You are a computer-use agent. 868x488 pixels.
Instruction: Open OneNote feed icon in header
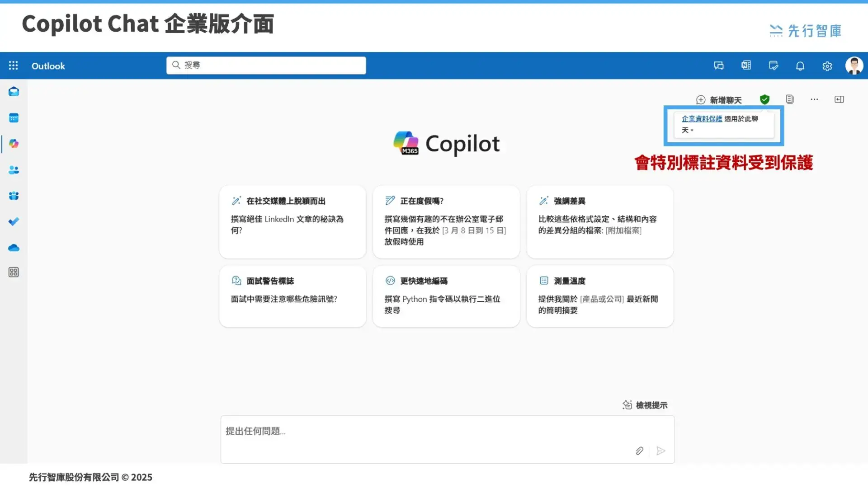pos(746,66)
